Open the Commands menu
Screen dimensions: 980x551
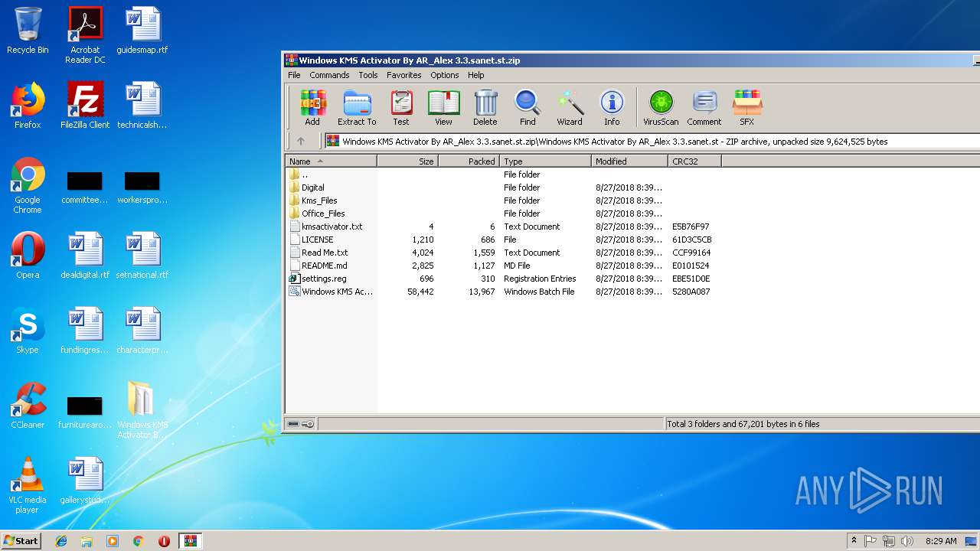[x=329, y=75]
